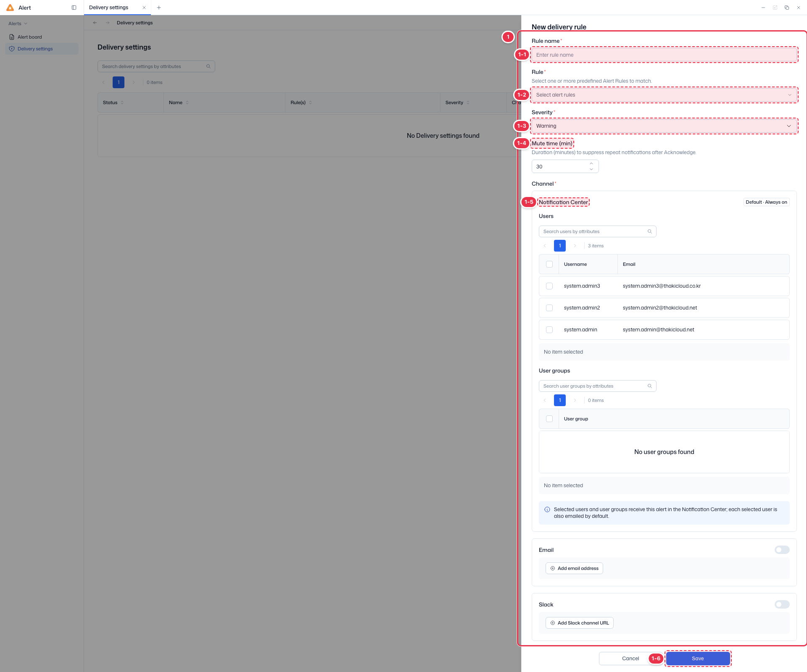Click the search icon in user groups field
This screenshot has width=807, height=672.
click(x=649, y=386)
